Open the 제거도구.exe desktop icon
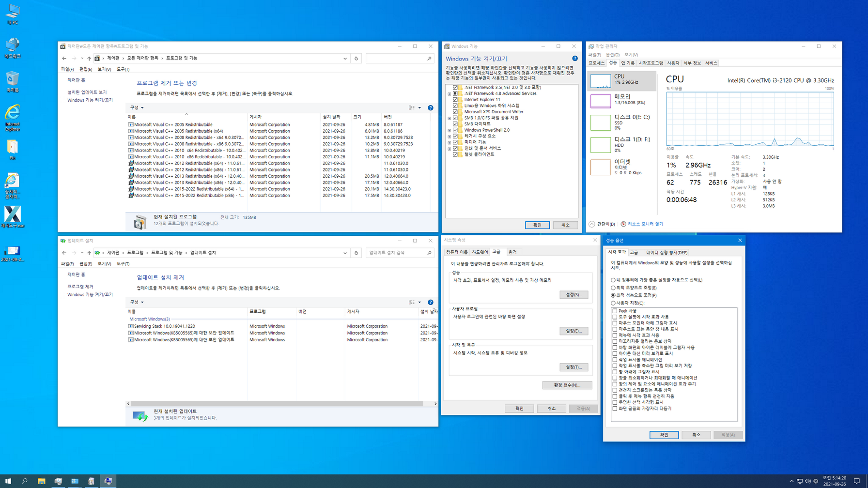Image resolution: width=868 pixels, height=488 pixels. pyautogui.click(x=12, y=217)
